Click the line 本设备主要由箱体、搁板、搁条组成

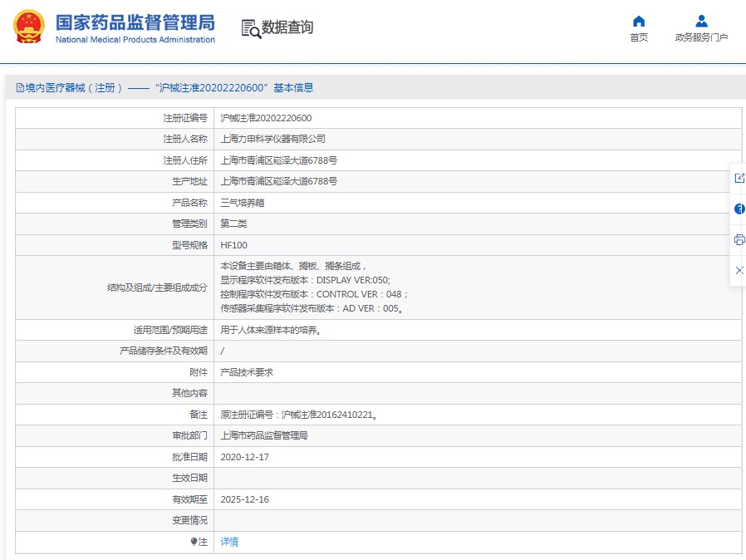293,266
